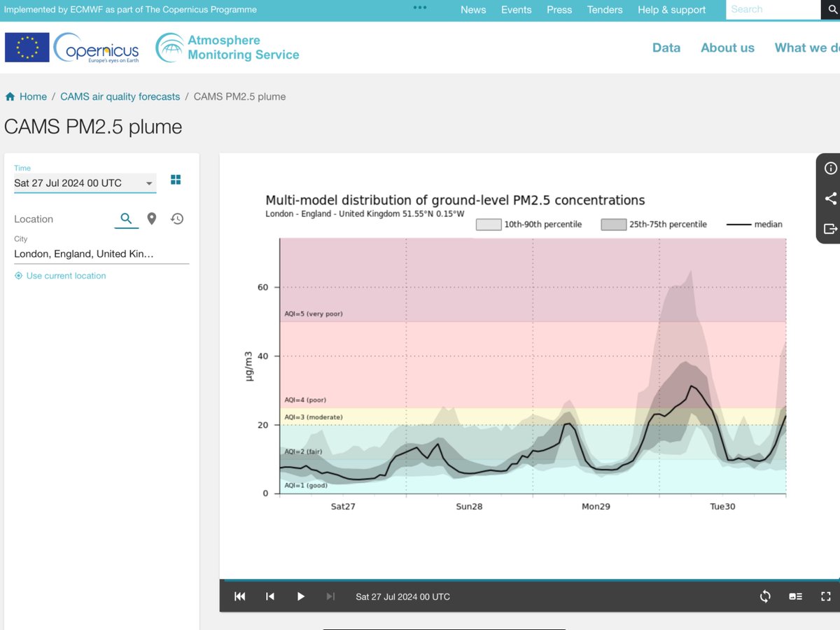The image size is (840, 630).
Task: Click the export icon on chart
Action: coord(831,229)
